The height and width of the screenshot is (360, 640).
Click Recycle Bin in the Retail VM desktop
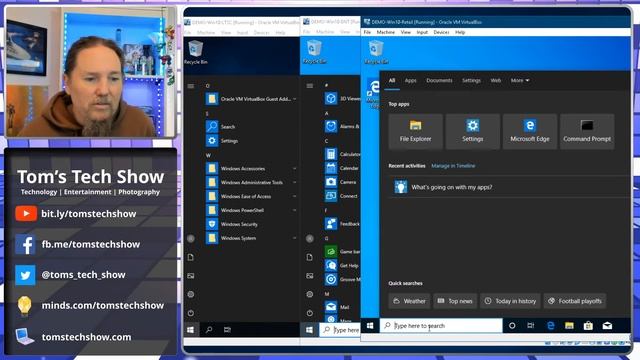(x=376, y=52)
